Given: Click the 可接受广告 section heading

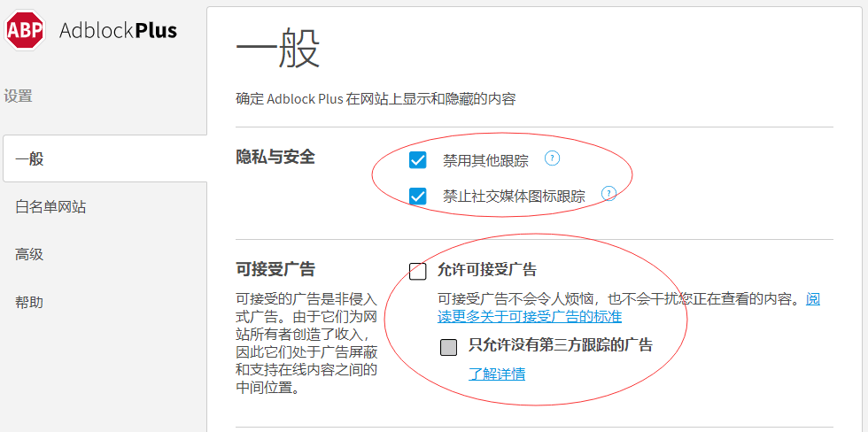Looking at the screenshot, I should (275, 269).
